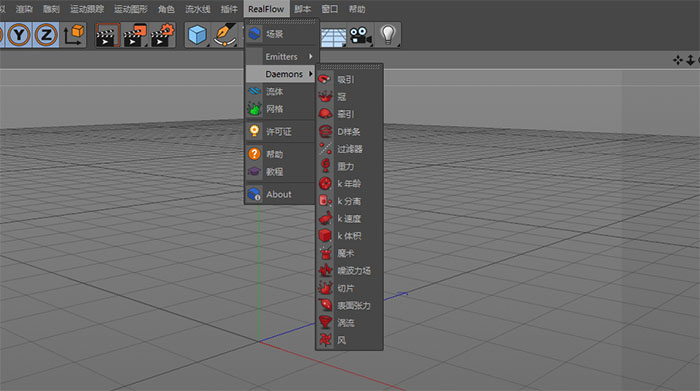Click the viewport zoom up-down arrow icon
The height and width of the screenshot is (391, 700).
coord(690,60)
